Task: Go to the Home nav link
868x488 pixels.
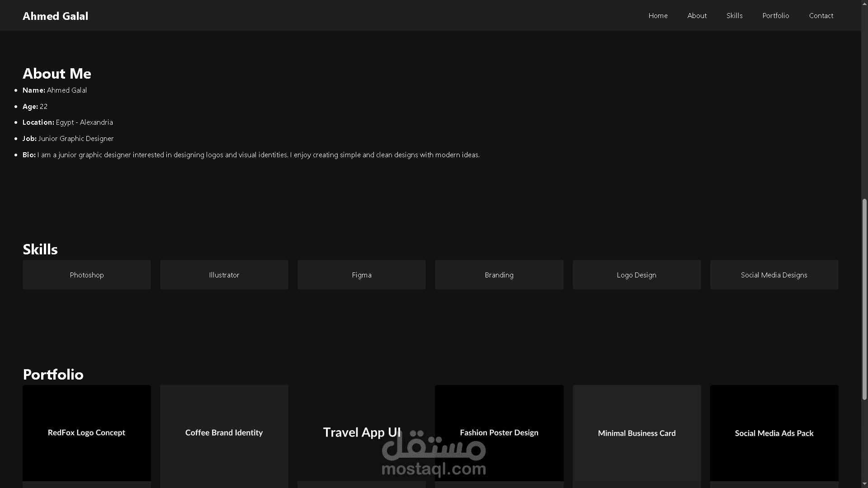Action: (658, 15)
